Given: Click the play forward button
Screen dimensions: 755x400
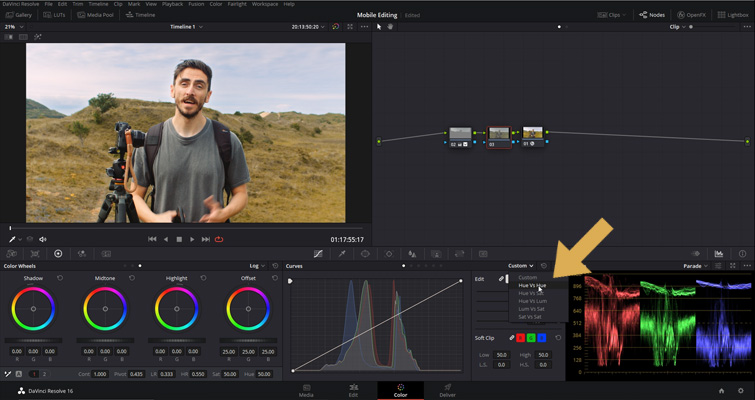Looking at the screenshot, I should (192, 239).
